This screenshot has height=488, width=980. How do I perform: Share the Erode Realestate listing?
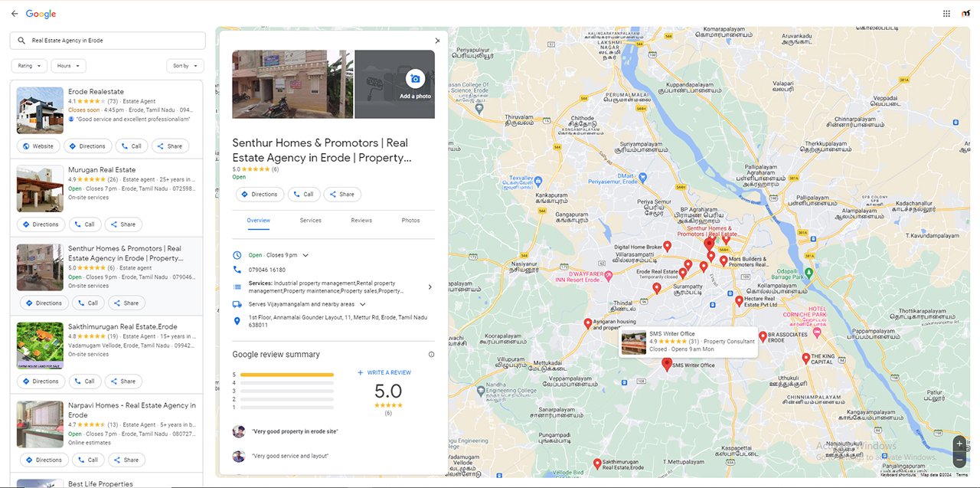170,146
